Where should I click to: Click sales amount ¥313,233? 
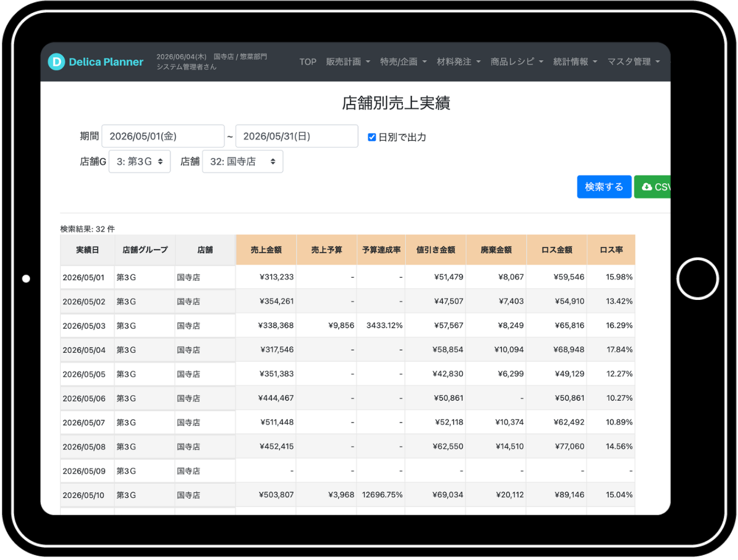tap(276, 277)
